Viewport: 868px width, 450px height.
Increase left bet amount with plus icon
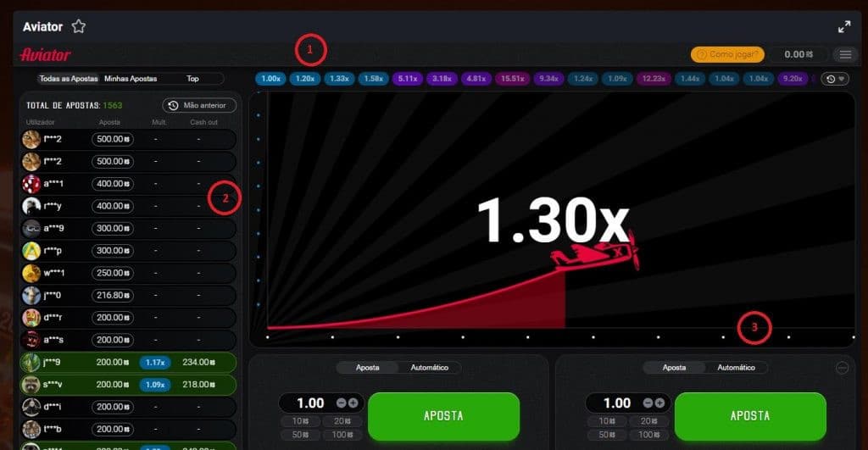click(x=353, y=403)
